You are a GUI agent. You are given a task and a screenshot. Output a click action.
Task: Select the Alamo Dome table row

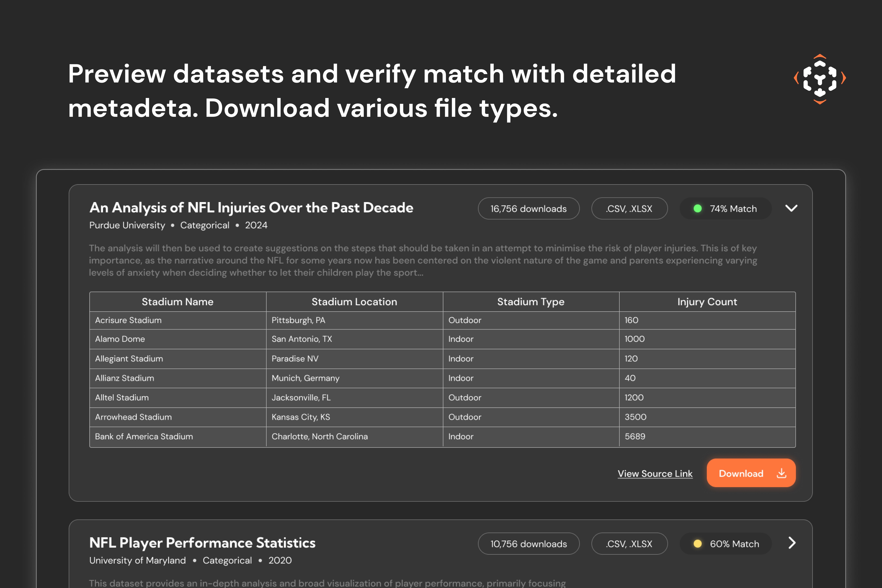(120, 339)
